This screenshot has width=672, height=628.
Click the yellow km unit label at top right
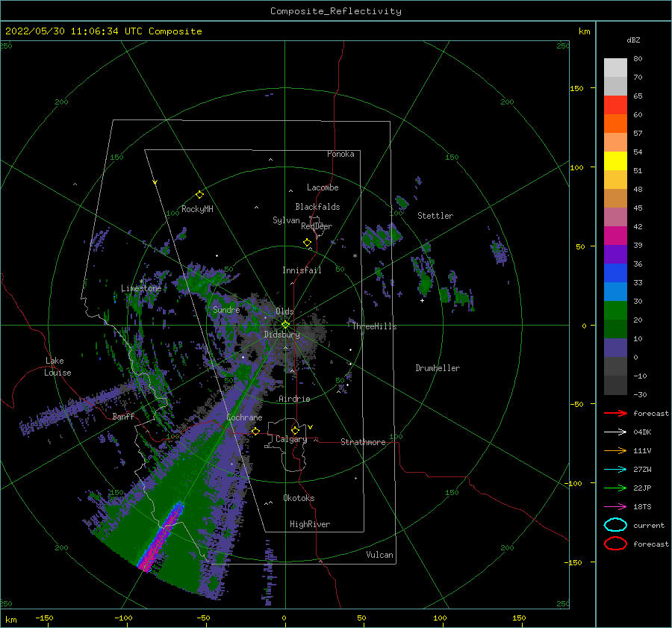(584, 31)
